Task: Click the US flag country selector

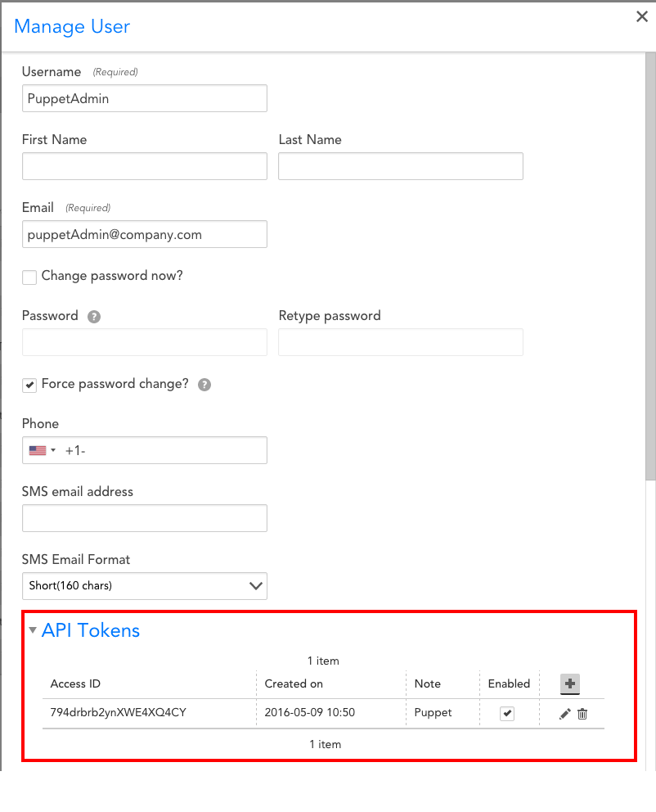Action: 42,450
